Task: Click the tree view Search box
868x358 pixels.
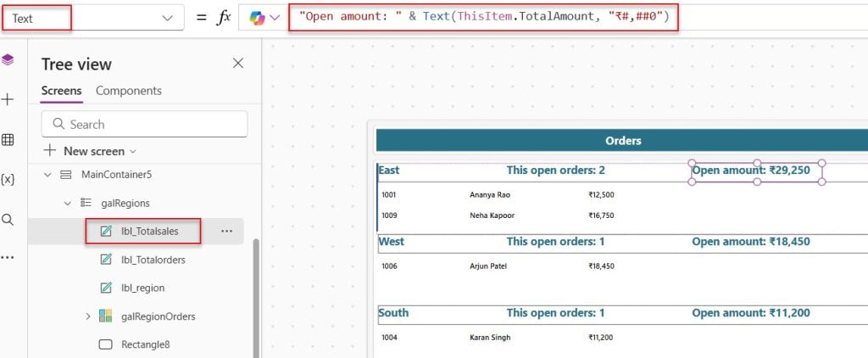Action: pos(144,124)
